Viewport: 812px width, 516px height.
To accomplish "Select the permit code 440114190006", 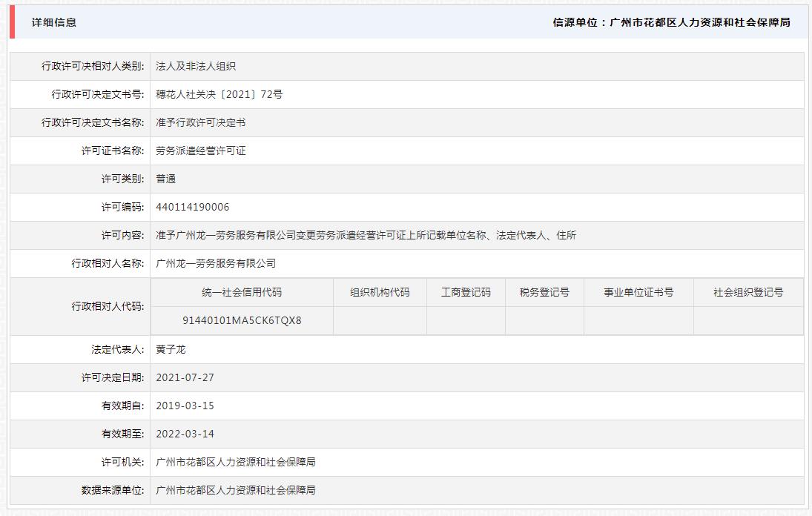I will coord(193,207).
